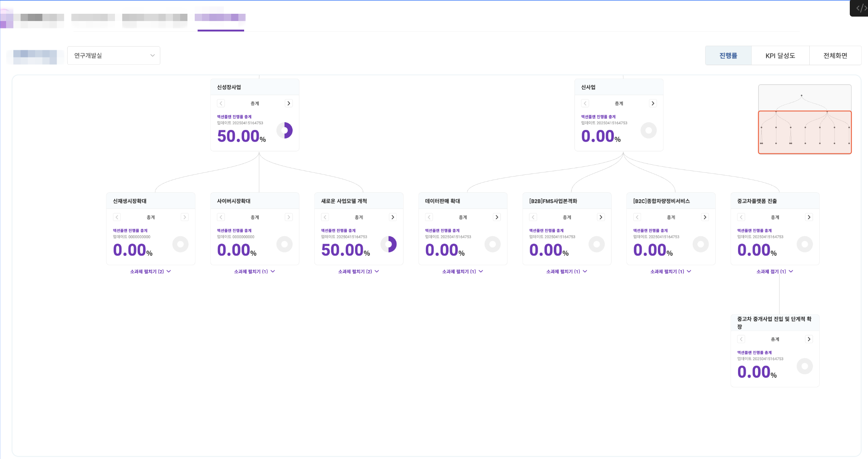Click next arrow on [B2C]종합차량정비서비스 card
Image resolution: width=868 pixels, height=459 pixels.
pyautogui.click(x=705, y=217)
